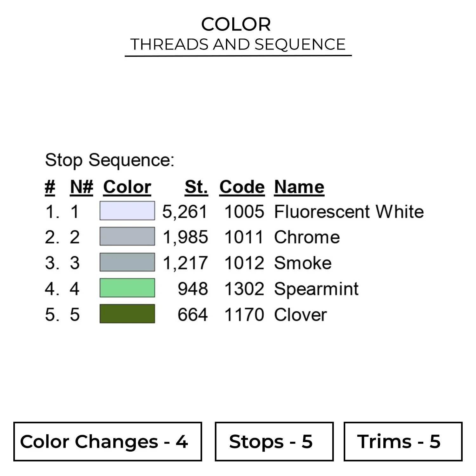Image resolution: width=476 pixels, height=476 pixels.
Task: Click the Stop Sequence label
Action: 109,160
